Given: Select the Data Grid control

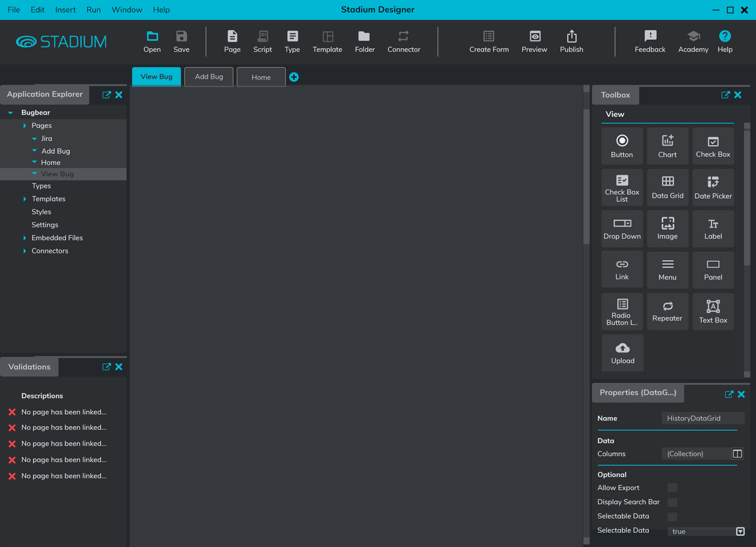Looking at the screenshot, I should click(667, 187).
